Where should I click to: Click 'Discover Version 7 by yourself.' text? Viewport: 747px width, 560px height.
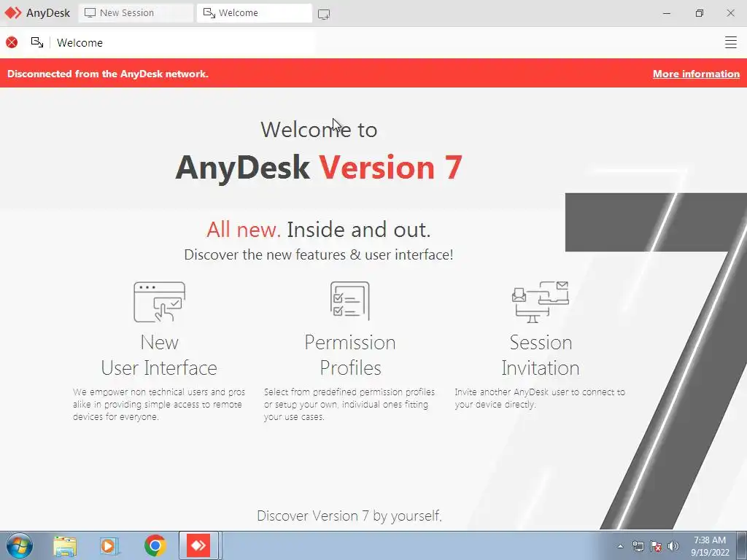click(x=349, y=516)
